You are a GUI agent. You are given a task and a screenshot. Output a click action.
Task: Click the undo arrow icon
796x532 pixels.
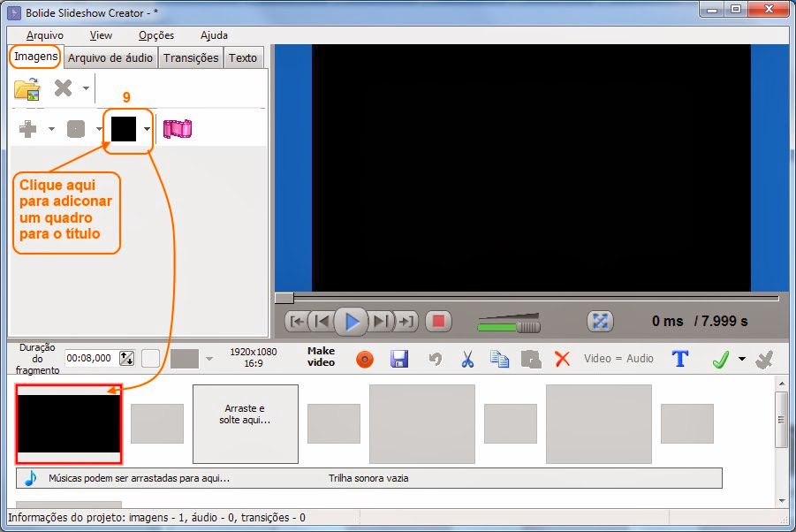(x=435, y=359)
